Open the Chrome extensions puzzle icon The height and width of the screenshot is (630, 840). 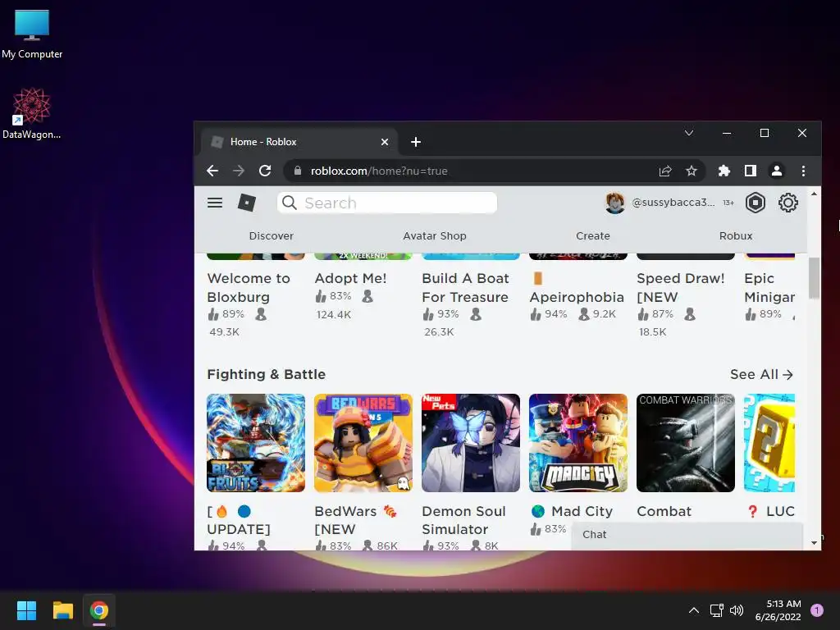tap(724, 171)
